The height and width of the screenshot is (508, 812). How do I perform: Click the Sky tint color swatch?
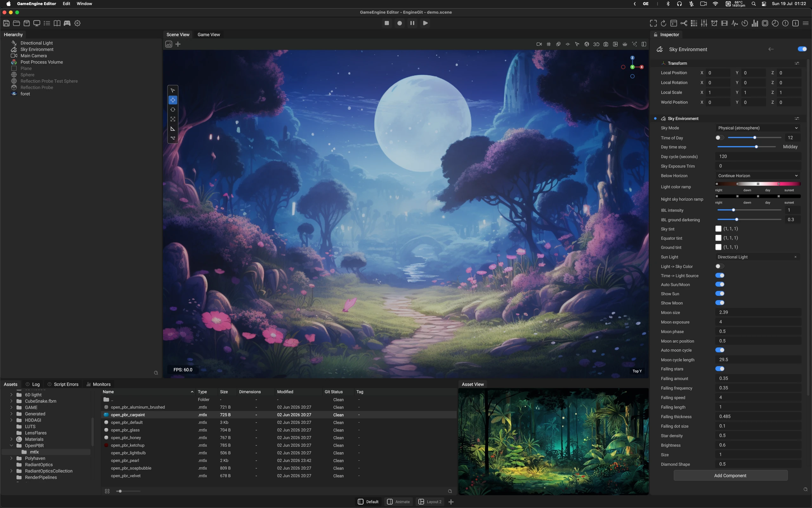718,229
